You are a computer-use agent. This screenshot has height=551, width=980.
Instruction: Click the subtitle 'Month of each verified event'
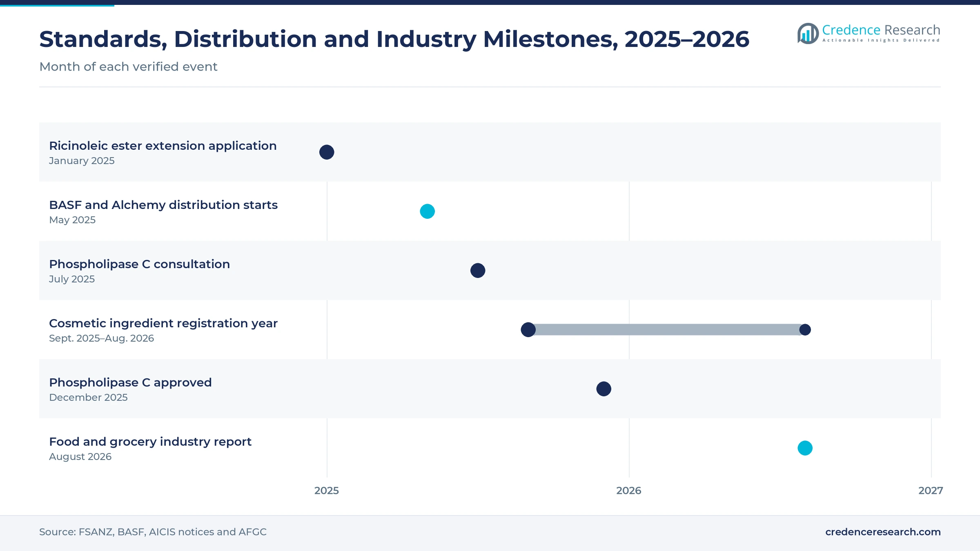coord(128,67)
